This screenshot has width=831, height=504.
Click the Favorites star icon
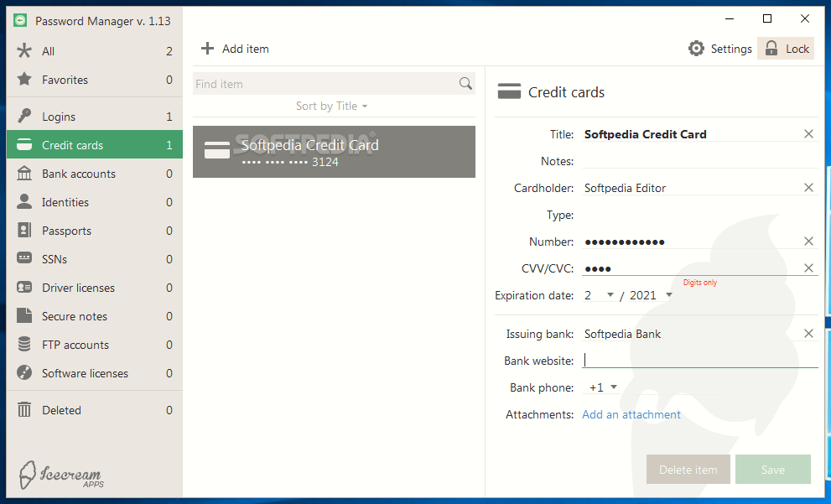pyautogui.click(x=23, y=80)
